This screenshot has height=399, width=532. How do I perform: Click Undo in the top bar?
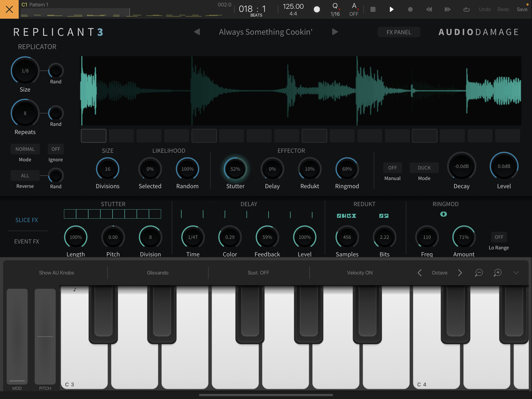pos(485,9)
